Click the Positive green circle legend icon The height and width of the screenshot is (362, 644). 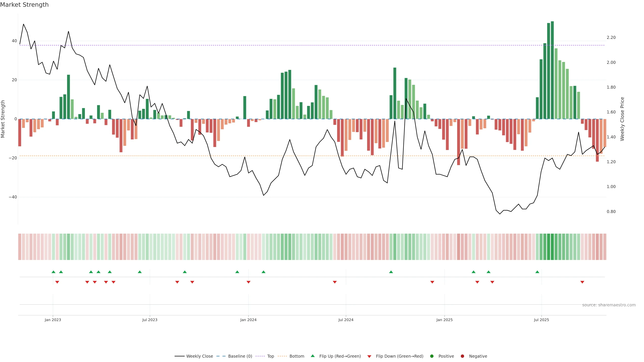click(x=432, y=356)
